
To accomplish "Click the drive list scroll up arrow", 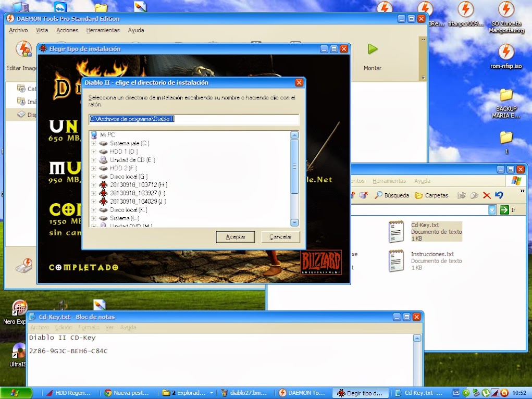I will [x=294, y=135].
